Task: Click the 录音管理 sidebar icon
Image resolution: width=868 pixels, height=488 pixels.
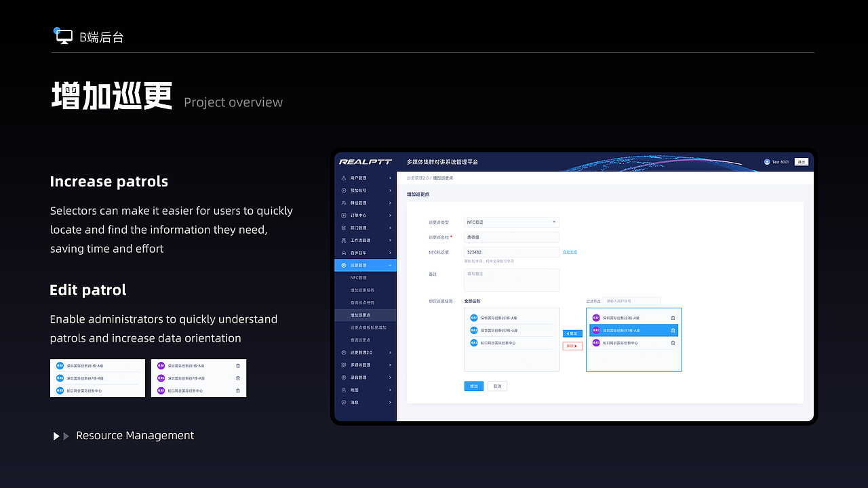Action: [344, 378]
